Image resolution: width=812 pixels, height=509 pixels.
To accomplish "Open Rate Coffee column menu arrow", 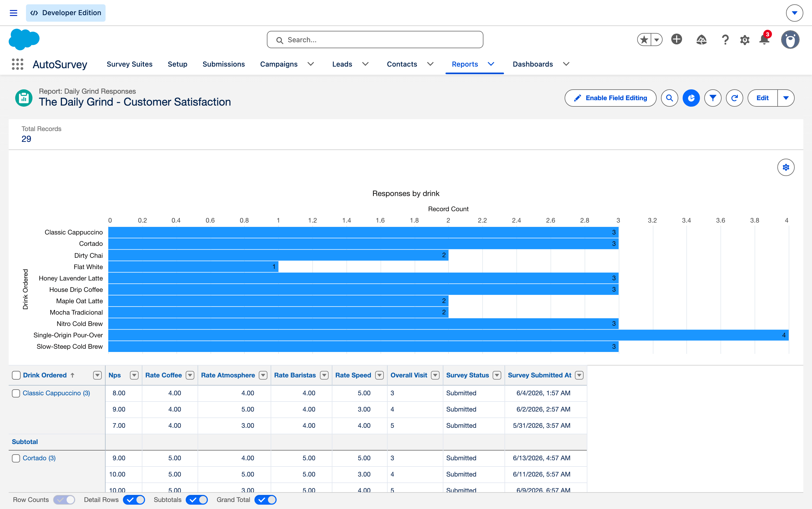I will pos(190,375).
